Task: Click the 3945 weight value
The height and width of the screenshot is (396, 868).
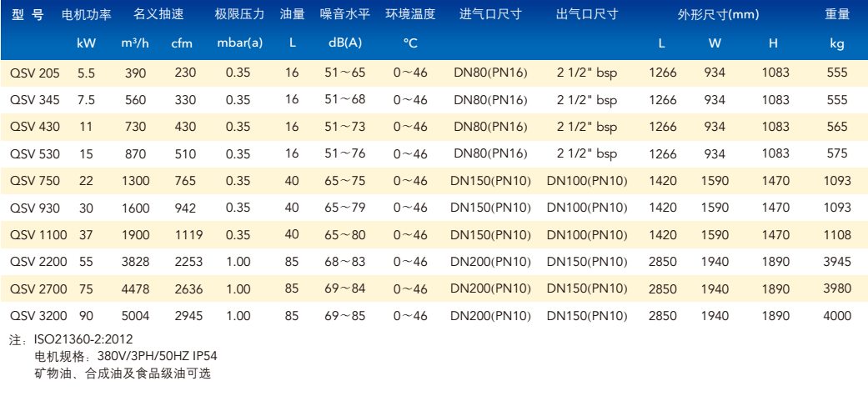Action: 837,261
